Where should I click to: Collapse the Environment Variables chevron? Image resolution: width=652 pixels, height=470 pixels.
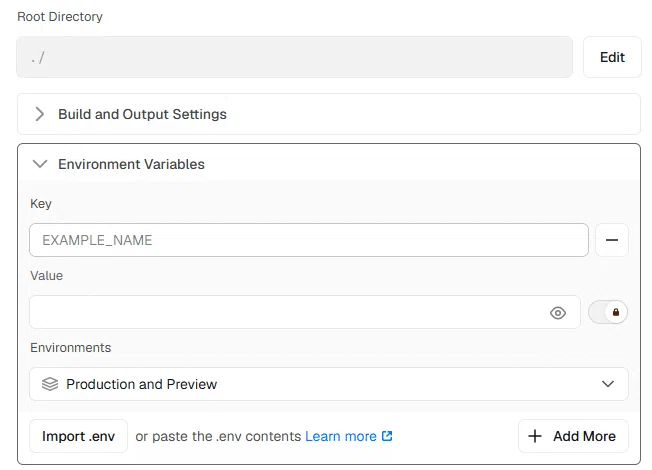click(40, 164)
